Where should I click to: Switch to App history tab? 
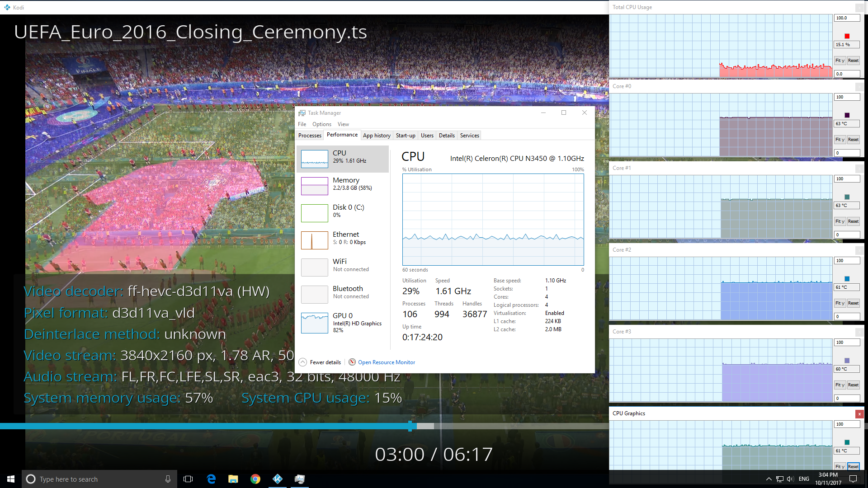(x=377, y=136)
